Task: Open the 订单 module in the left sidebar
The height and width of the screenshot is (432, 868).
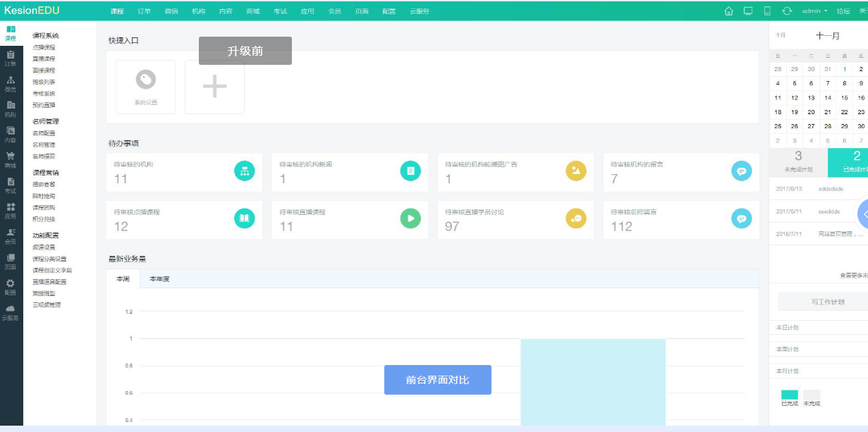Action: coord(10,58)
